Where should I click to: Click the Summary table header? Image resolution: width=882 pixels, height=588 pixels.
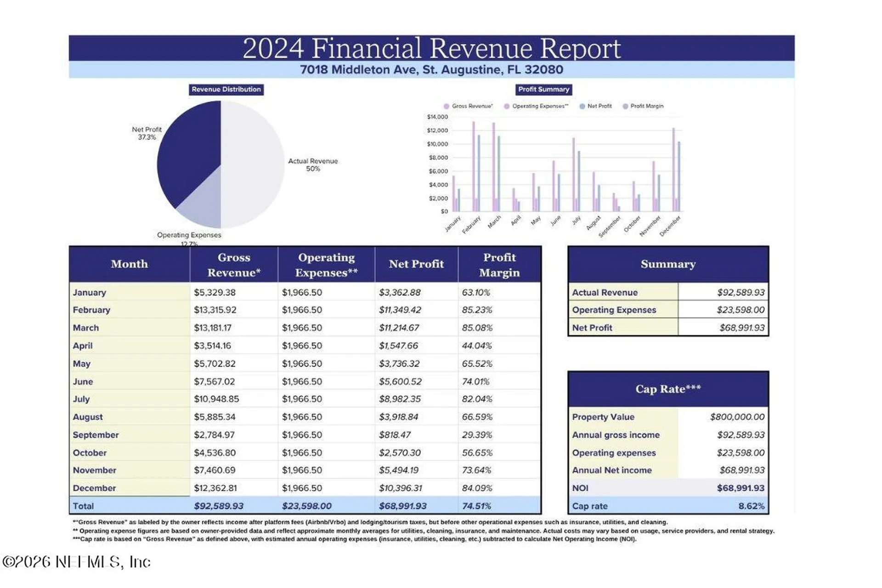point(668,264)
